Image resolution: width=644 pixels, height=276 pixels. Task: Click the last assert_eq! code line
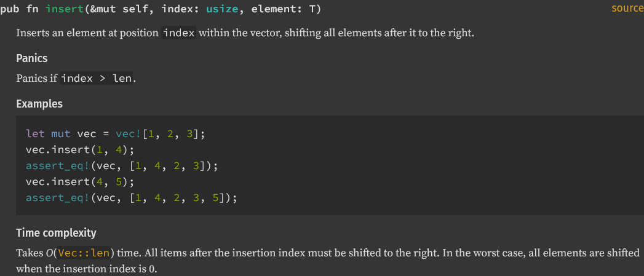[x=131, y=198]
